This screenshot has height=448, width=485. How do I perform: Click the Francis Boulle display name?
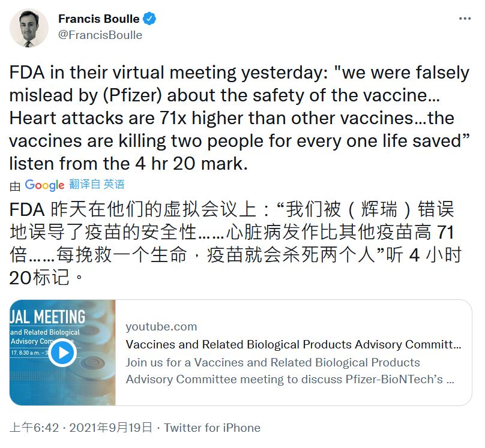[x=98, y=19]
